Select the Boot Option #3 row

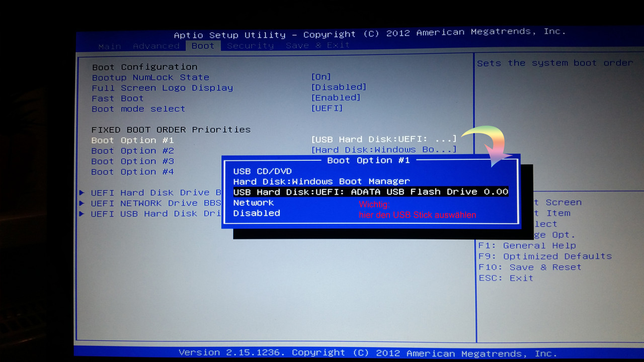click(x=133, y=161)
